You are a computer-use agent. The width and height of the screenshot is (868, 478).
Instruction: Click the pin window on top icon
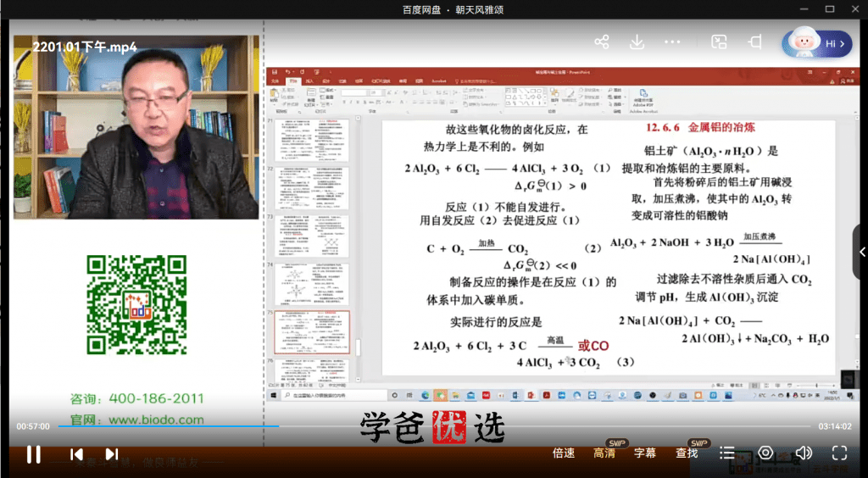[754, 42]
